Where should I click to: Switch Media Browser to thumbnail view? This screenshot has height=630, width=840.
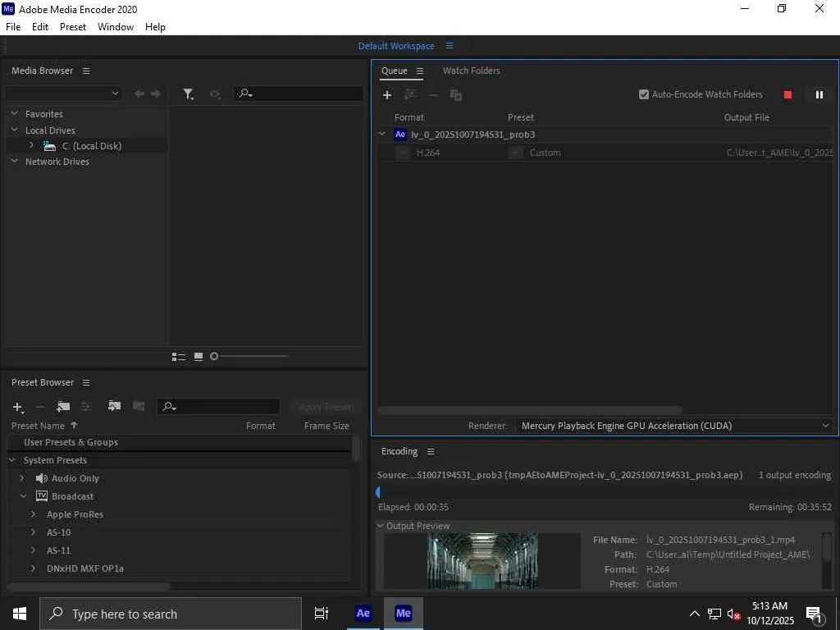(199, 357)
